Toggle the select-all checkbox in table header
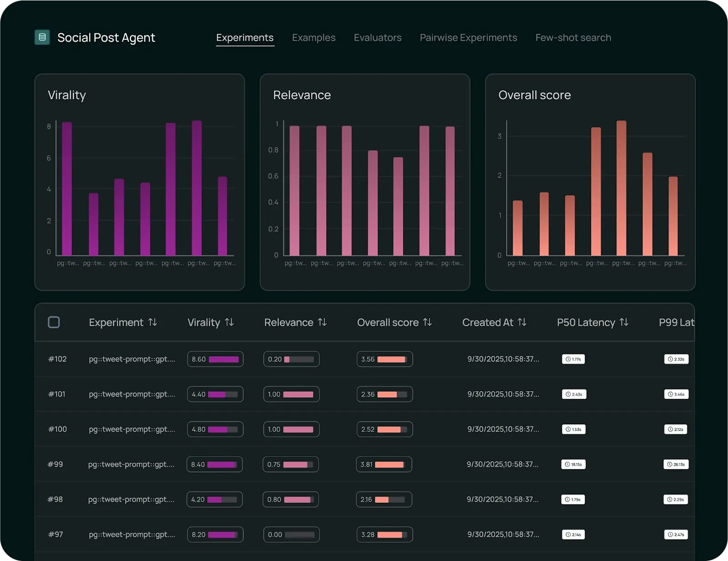 54,322
